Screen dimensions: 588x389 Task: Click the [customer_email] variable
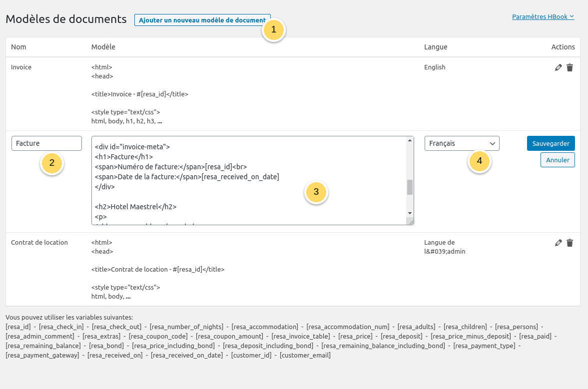305,355
